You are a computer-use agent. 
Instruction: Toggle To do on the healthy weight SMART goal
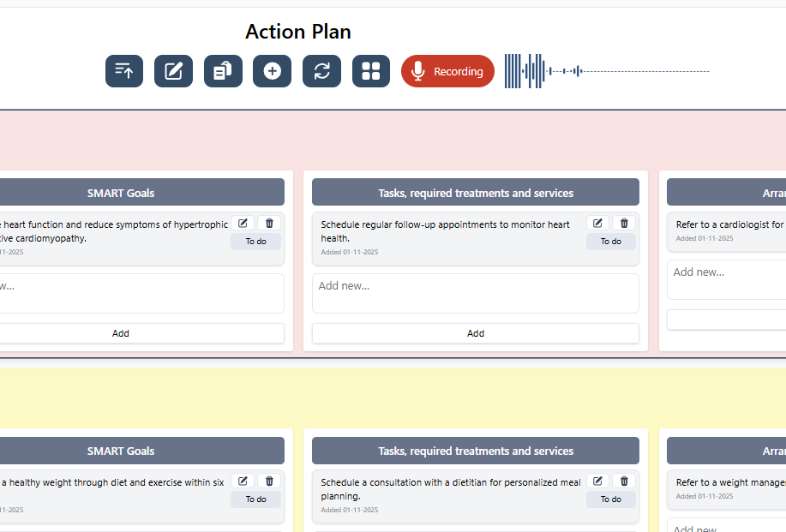255,499
